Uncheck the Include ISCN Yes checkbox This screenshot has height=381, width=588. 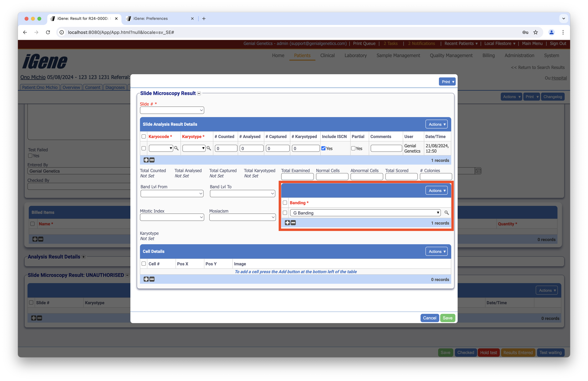pyautogui.click(x=323, y=148)
